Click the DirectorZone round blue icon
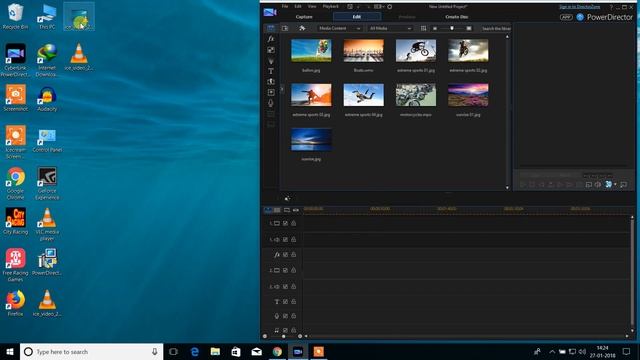The width and height of the screenshot is (640, 360). [580, 17]
